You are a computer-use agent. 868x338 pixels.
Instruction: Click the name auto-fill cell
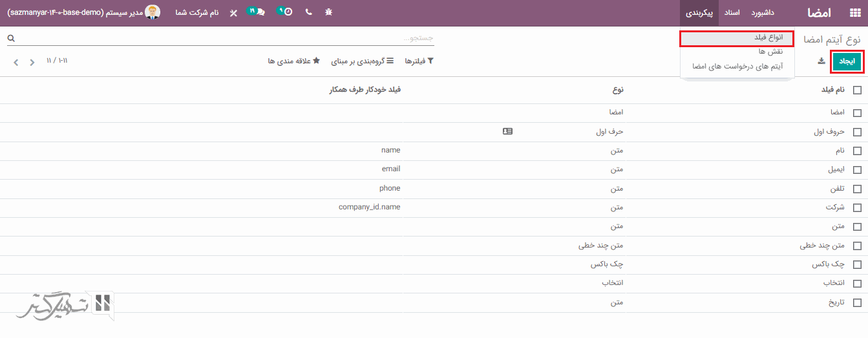391,150
